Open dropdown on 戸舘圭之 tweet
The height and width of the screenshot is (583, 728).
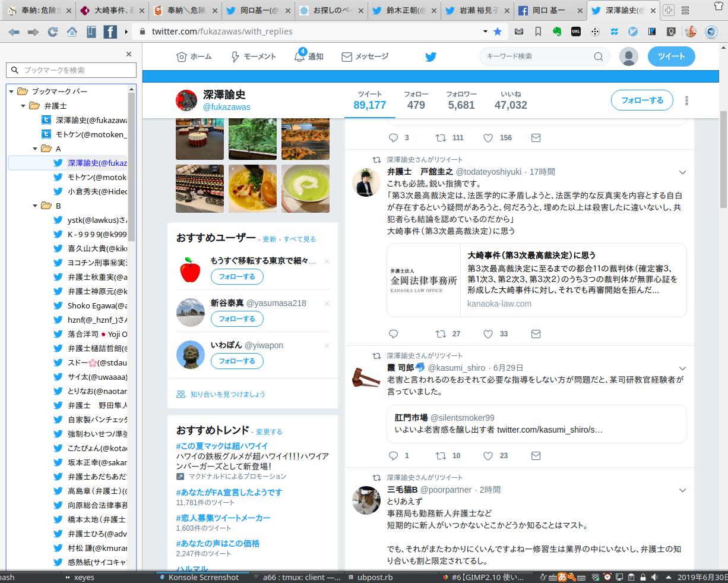(x=682, y=172)
